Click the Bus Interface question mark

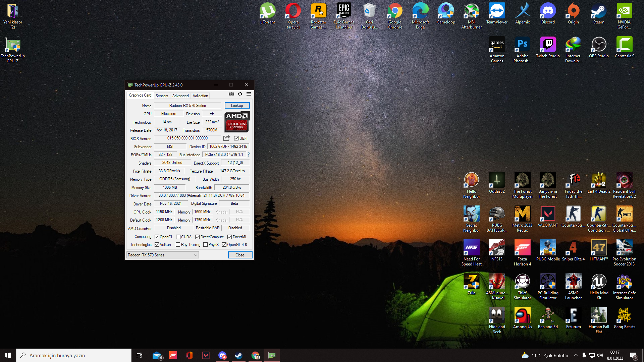(x=249, y=155)
